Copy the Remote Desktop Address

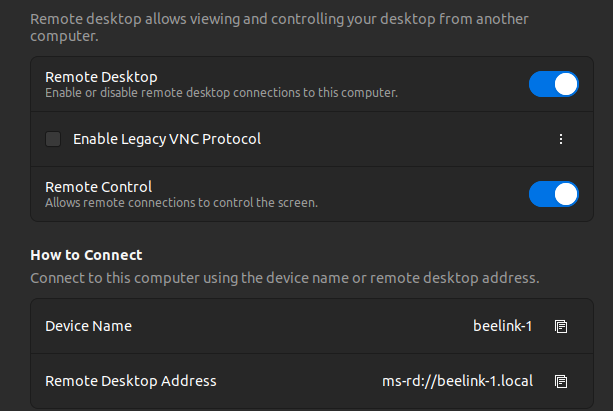pyautogui.click(x=561, y=381)
